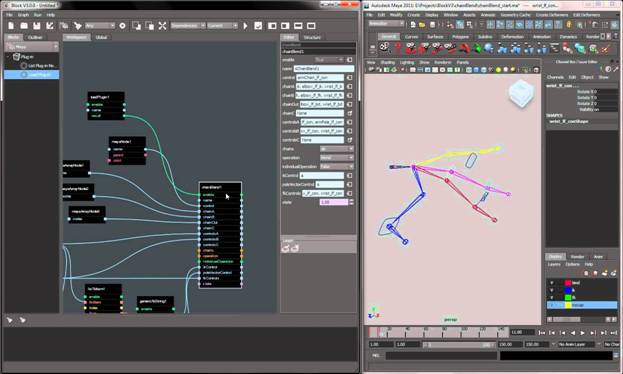The image size is (623, 374).
Task: Click the yellow layer color swatch
Action: point(568,305)
